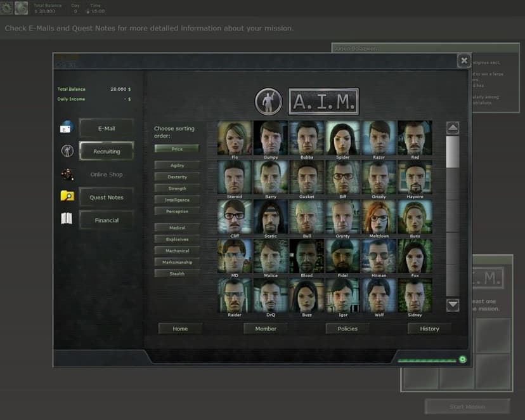Screen dimensions: 525x420
Task: Select mercenary Blood portrait
Action: [307, 256]
